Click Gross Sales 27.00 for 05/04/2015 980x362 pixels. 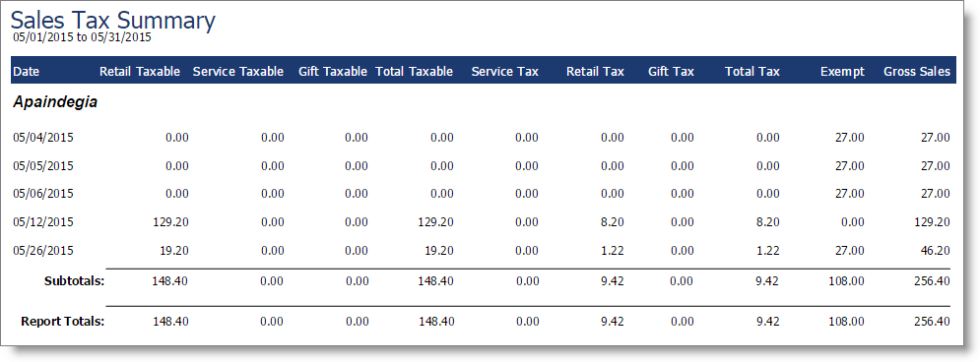pos(936,138)
